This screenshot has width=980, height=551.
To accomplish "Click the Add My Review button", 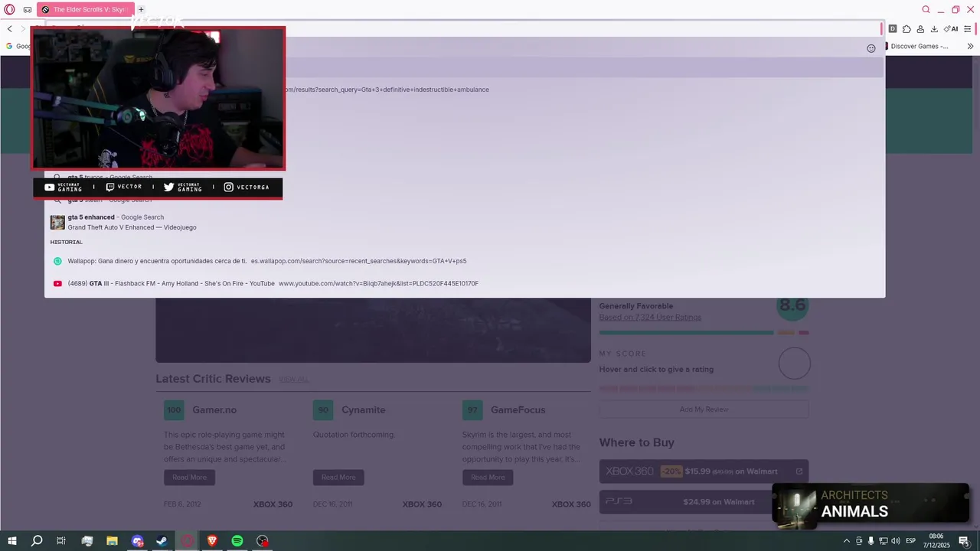I will point(704,409).
